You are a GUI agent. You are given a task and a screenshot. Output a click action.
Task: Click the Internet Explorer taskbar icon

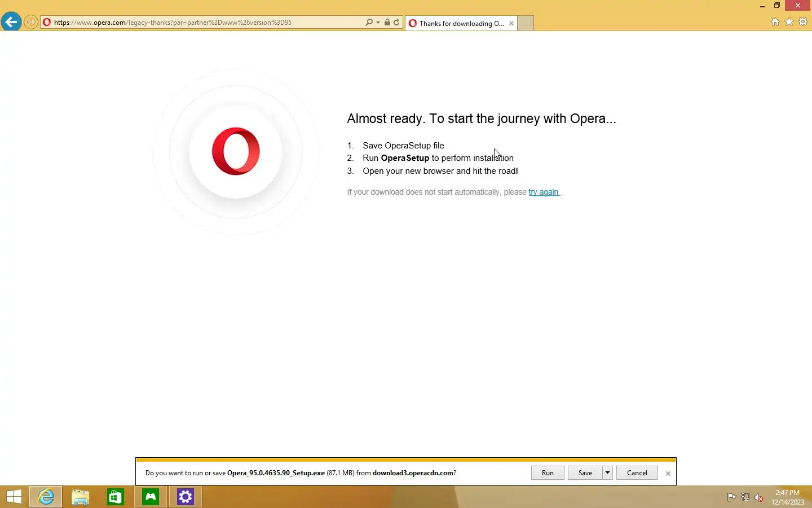(x=46, y=497)
